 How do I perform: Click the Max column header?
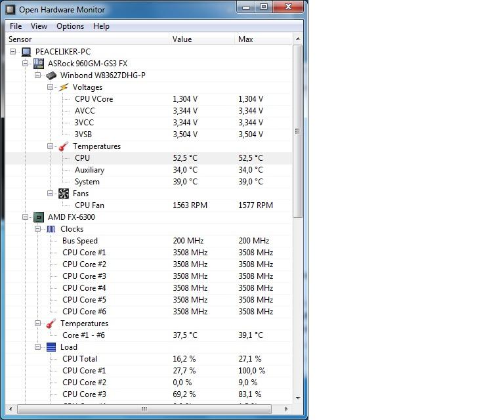click(264, 39)
